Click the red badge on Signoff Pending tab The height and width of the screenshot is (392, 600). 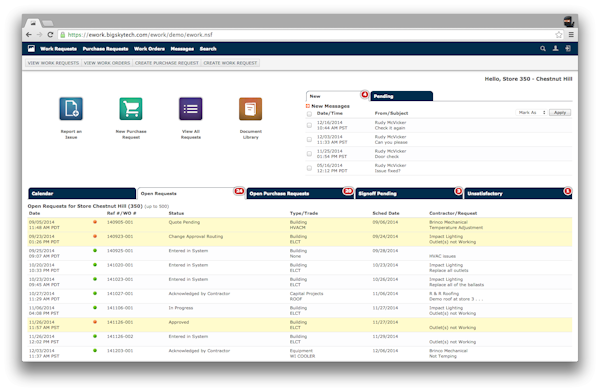coord(458,191)
